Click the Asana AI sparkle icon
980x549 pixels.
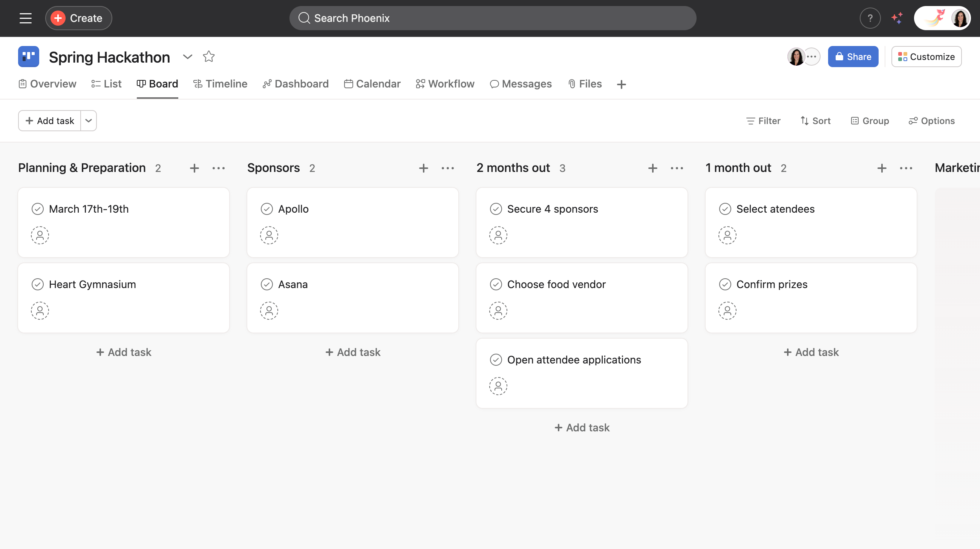click(897, 18)
